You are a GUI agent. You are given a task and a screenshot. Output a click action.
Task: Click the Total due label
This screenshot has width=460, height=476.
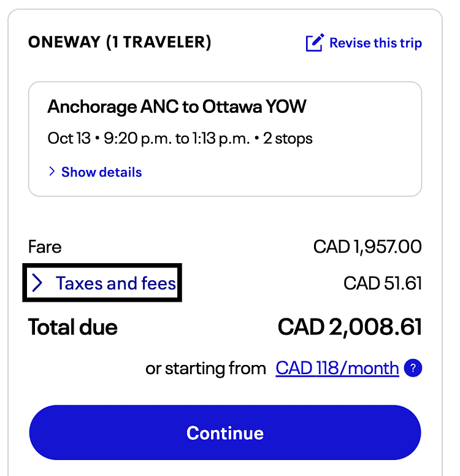(73, 327)
